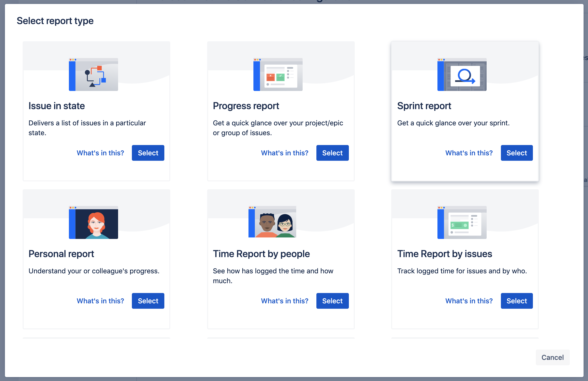
Task: Select the Time Report by issues
Action: click(x=516, y=301)
